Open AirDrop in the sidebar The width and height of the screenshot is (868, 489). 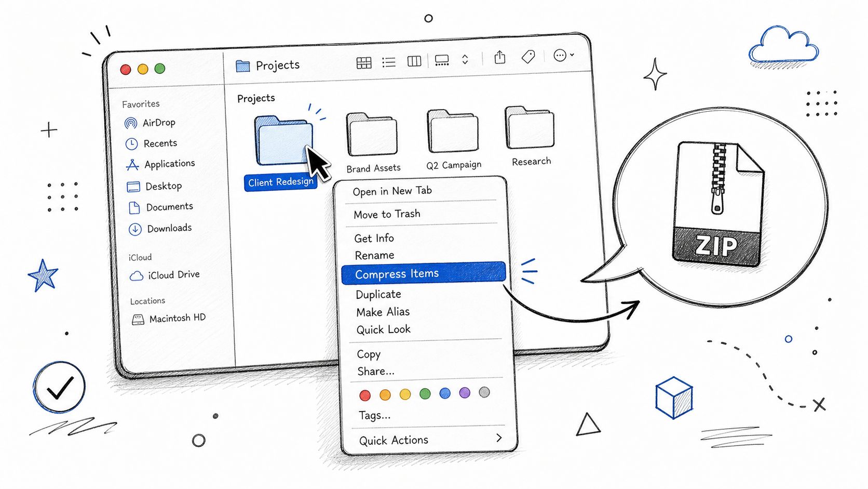click(150, 123)
